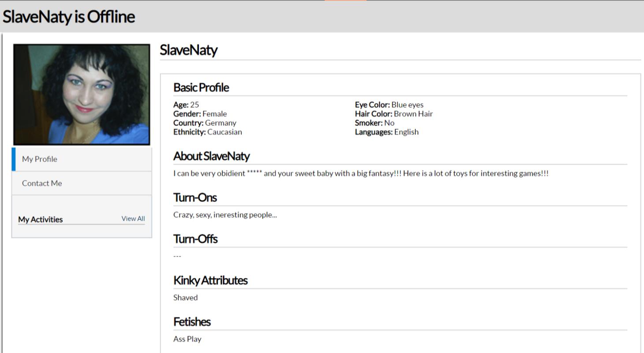This screenshot has height=353, width=644.
Task: Click the My Activities heading
Action: (x=41, y=219)
